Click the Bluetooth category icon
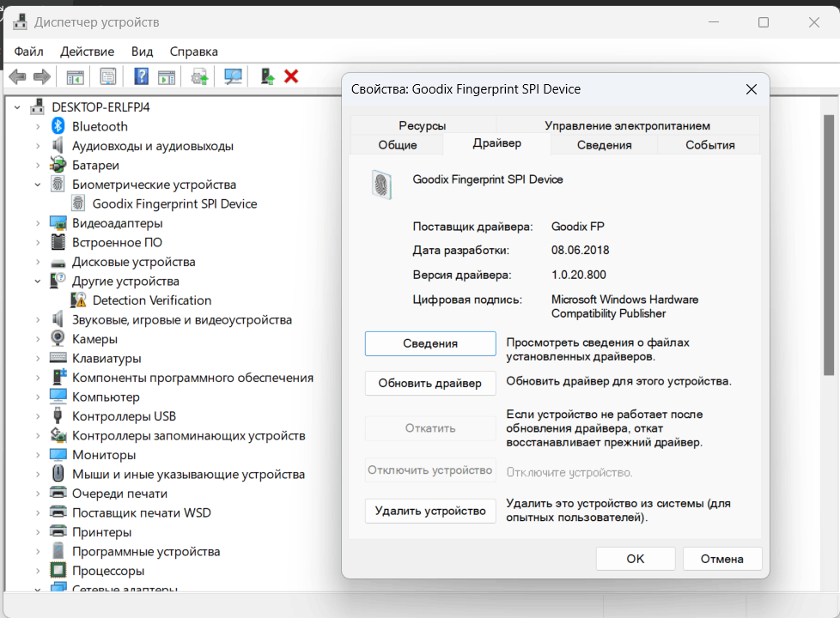Image resolution: width=840 pixels, height=618 pixels. 58,126
